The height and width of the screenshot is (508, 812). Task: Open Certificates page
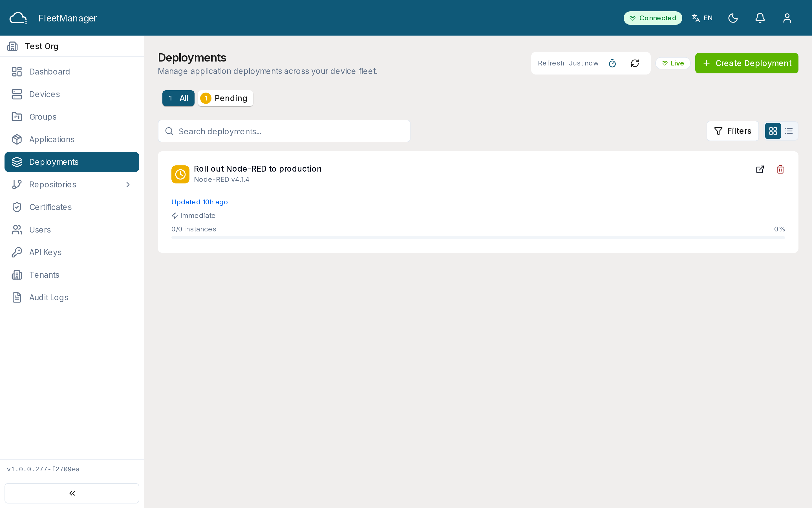72,207
